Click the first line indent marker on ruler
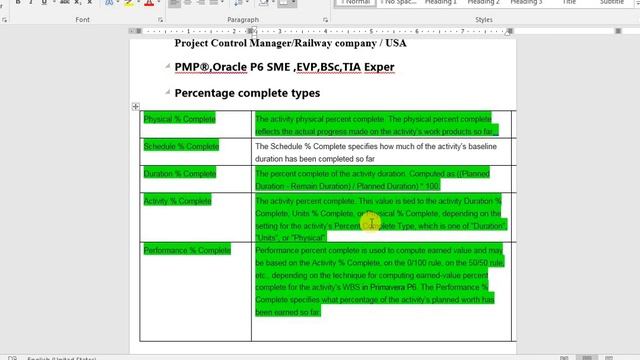640x360 pixels. [253, 29]
